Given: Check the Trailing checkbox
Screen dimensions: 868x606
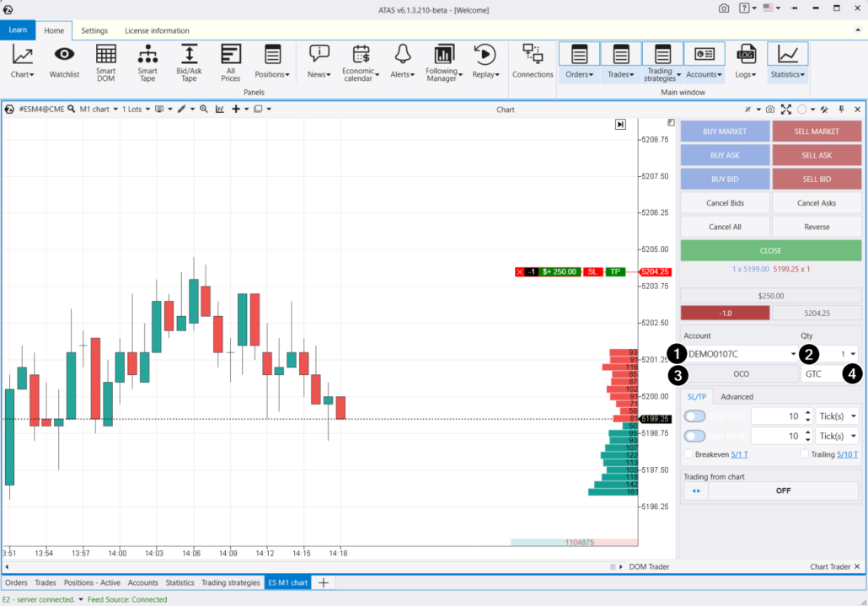Looking at the screenshot, I should tap(804, 454).
